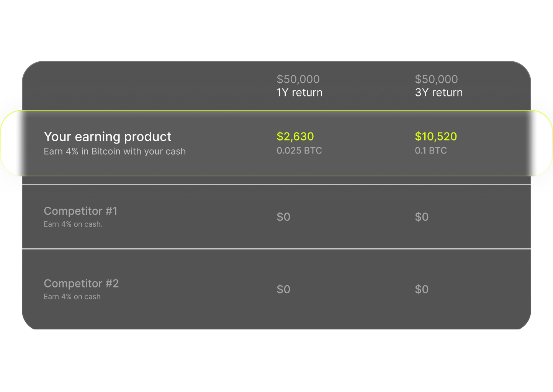This screenshot has height=392, width=553.
Task: Select the 0.025 BTC amount
Action: [299, 150]
